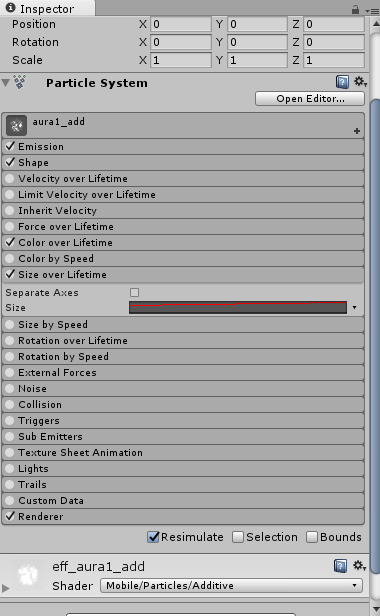This screenshot has width=380, height=616.
Task: Switch to the Inspector tab
Action: pos(47,8)
